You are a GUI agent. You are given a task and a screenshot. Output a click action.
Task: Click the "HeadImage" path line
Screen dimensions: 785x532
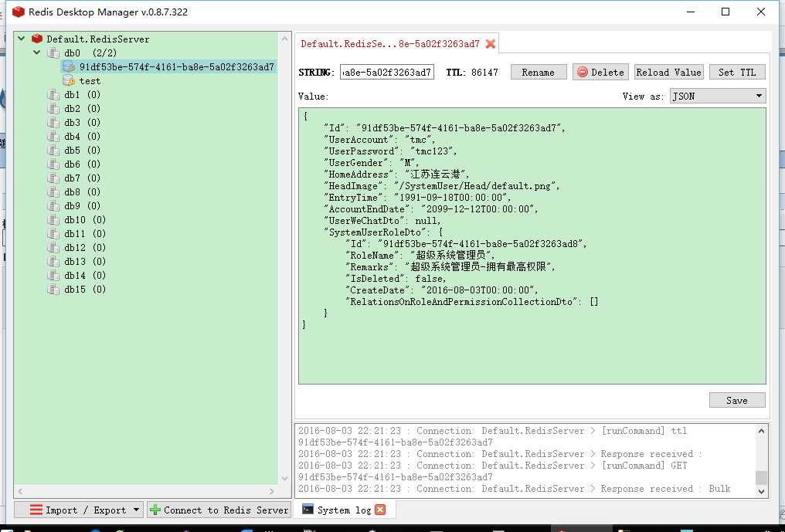[x=442, y=185]
